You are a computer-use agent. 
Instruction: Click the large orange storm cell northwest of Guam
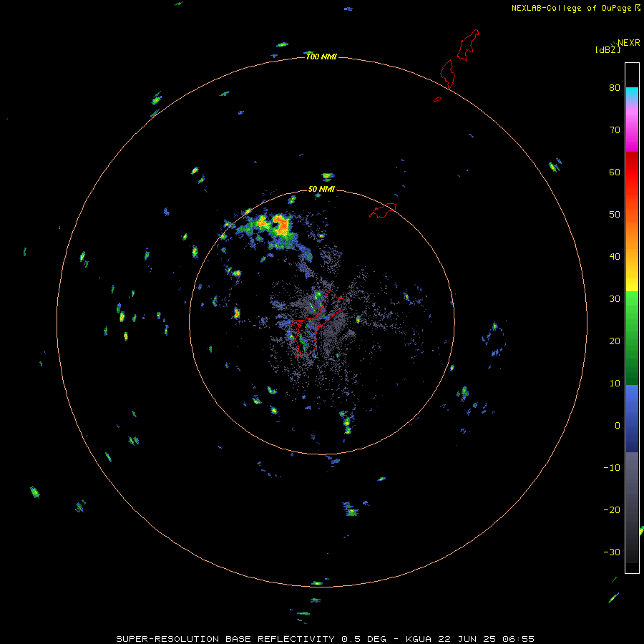(x=281, y=225)
